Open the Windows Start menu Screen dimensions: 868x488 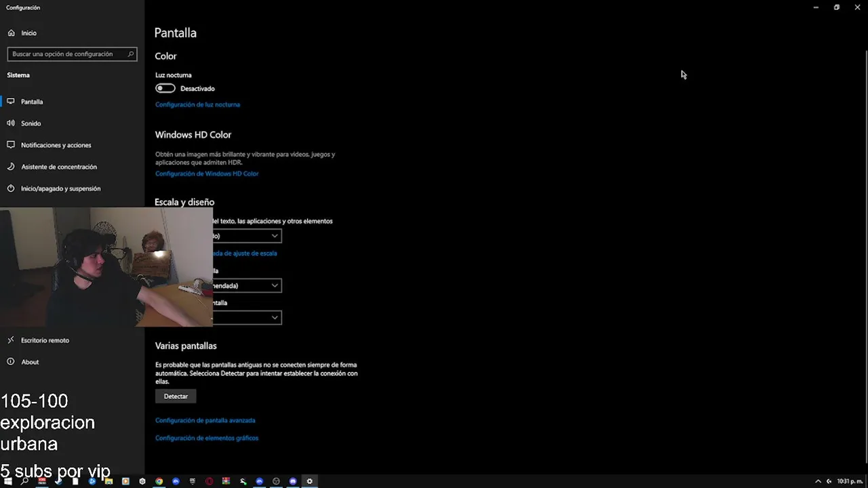[x=8, y=481]
